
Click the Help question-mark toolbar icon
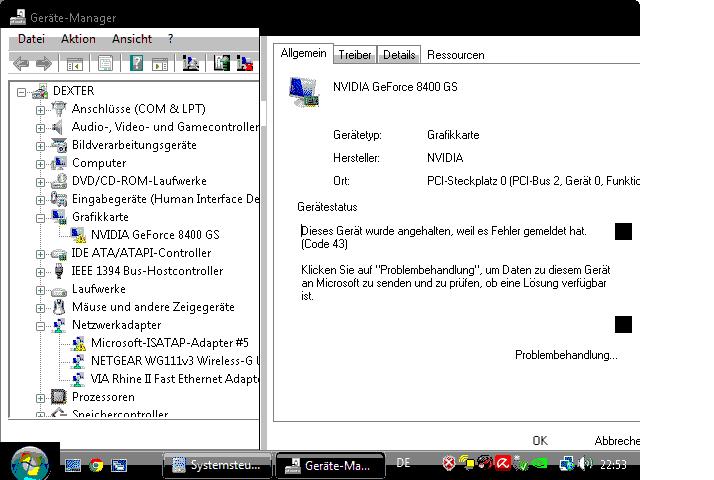pos(136,63)
